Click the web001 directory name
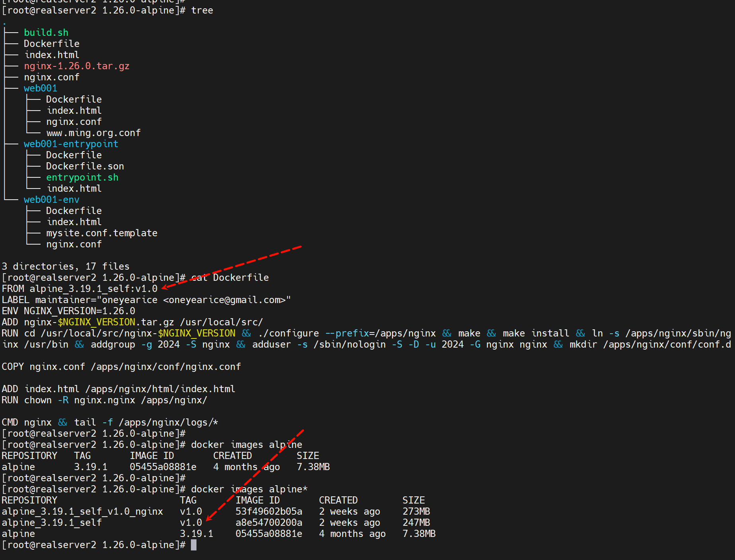 pyautogui.click(x=40, y=88)
